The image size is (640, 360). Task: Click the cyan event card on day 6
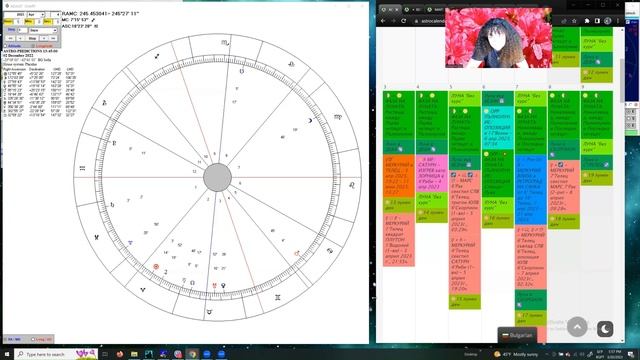tap(498, 127)
